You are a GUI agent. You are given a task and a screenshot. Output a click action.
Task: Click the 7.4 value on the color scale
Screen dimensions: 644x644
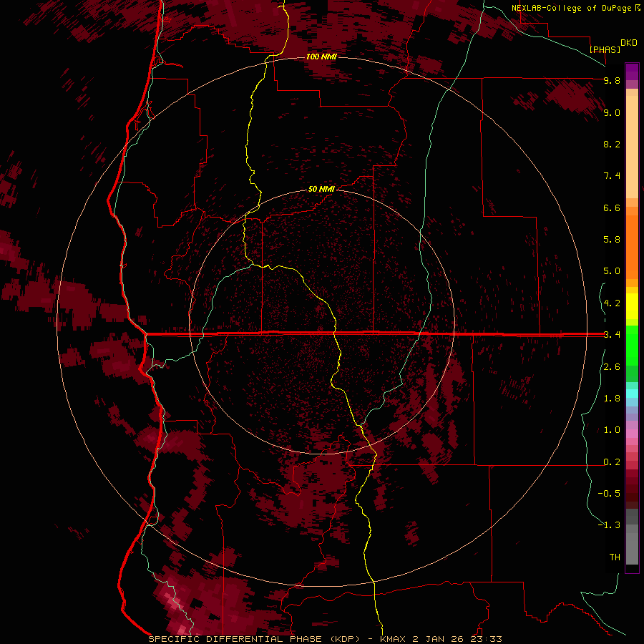click(x=612, y=176)
